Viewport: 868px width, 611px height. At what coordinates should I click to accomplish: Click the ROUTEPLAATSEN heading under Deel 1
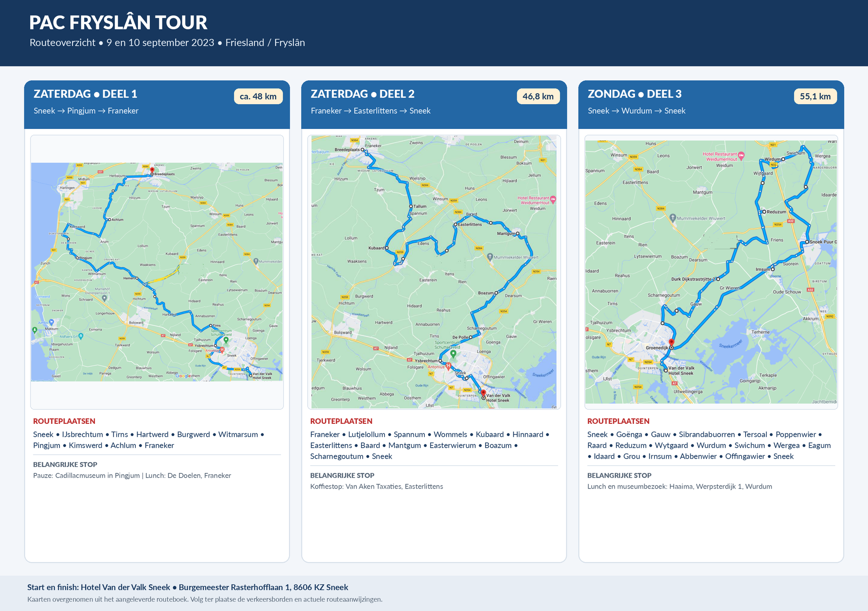(64, 421)
